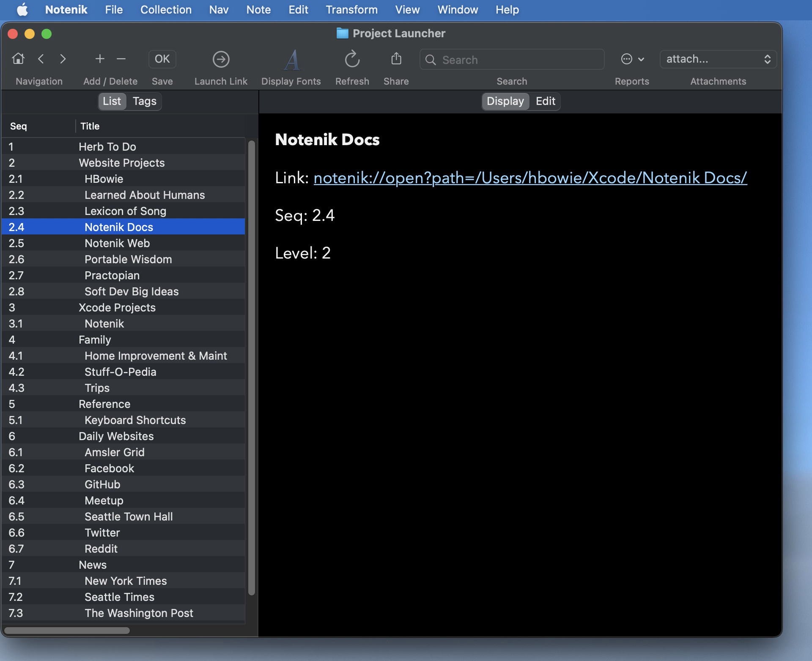Save the note with the OK icon
The height and width of the screenshot is (661, 812).
tap(162, 59)
